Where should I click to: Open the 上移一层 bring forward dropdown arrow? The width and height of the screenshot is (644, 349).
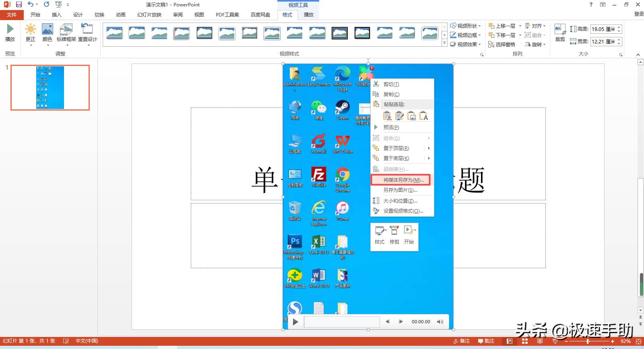[x=520, y=26]
